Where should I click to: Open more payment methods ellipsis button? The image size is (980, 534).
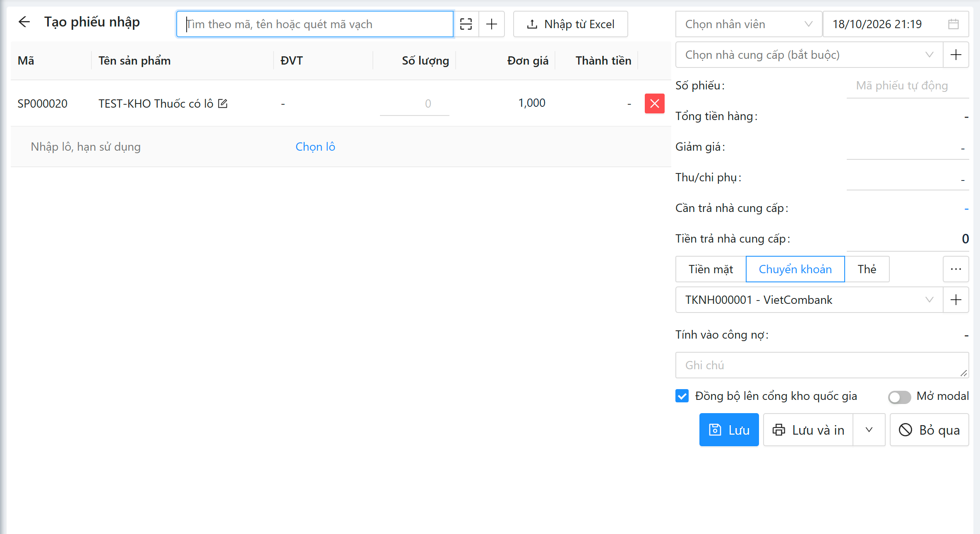[x=956, y=269]
